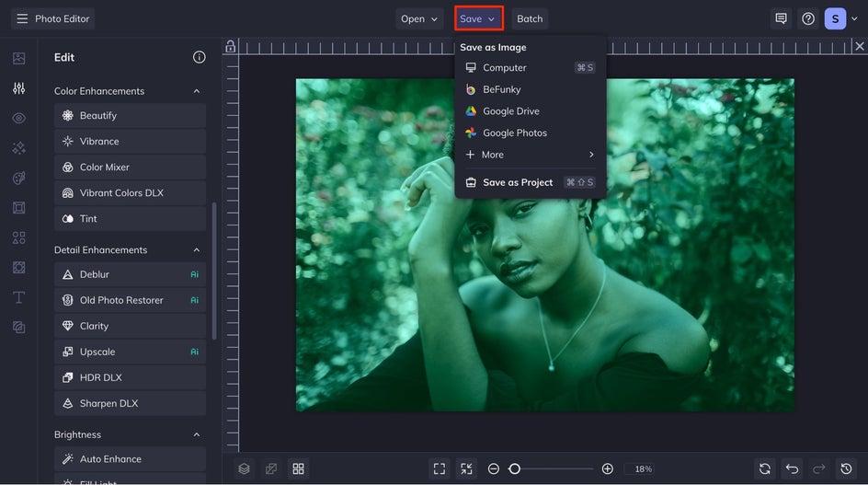
Task: Open the Help question mark icon
Action: point(807,18)
